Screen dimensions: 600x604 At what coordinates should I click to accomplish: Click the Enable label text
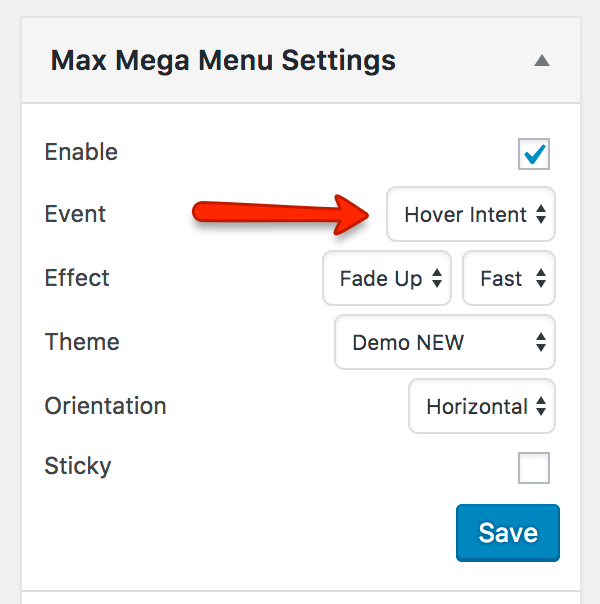(81, 152)
